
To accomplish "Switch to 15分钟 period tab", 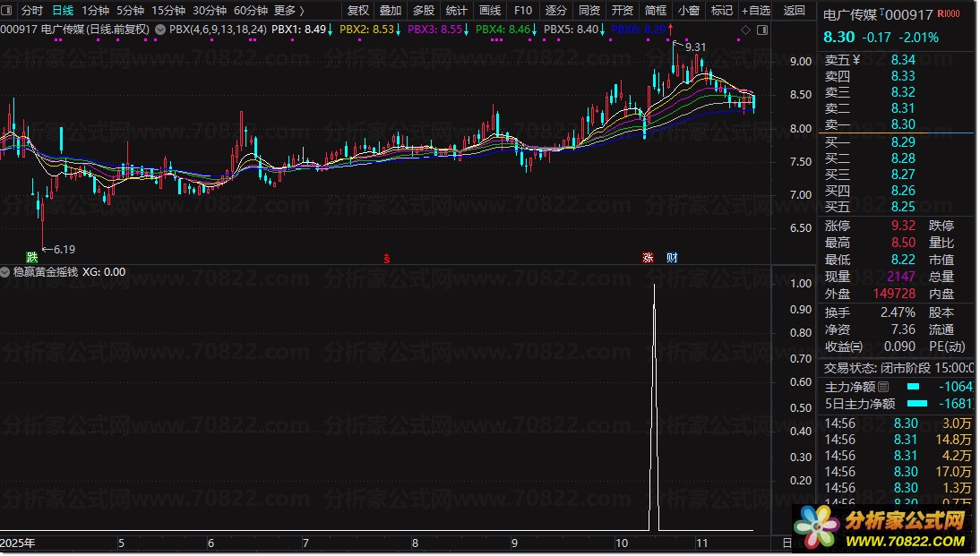I will click(168, 11).
